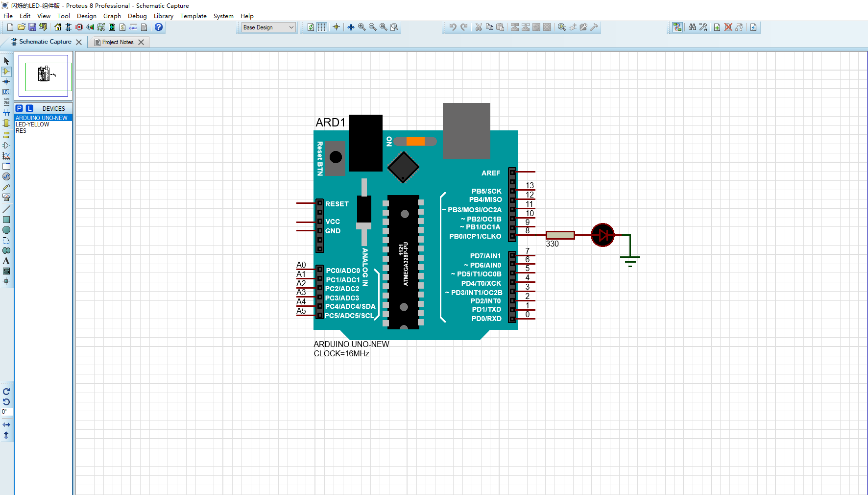Select the Virtual Instruments tool
The image size is (868, 495).
(6, 198)
